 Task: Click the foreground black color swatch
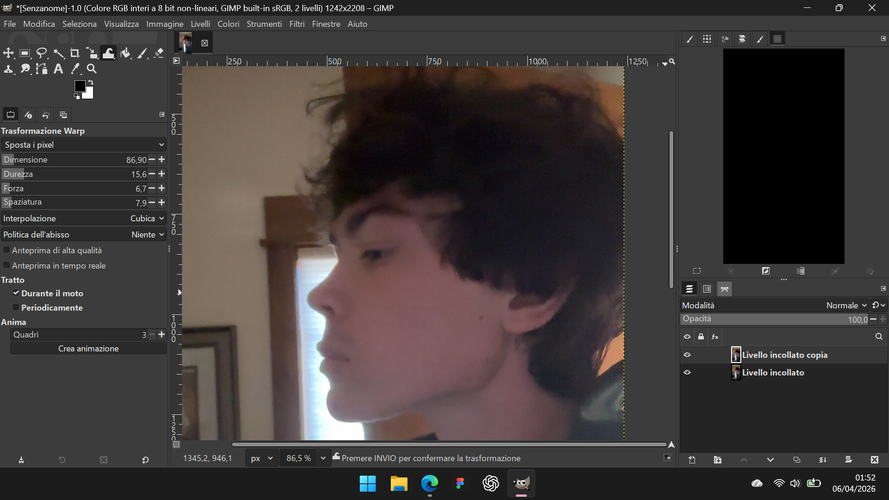[80, 86]
